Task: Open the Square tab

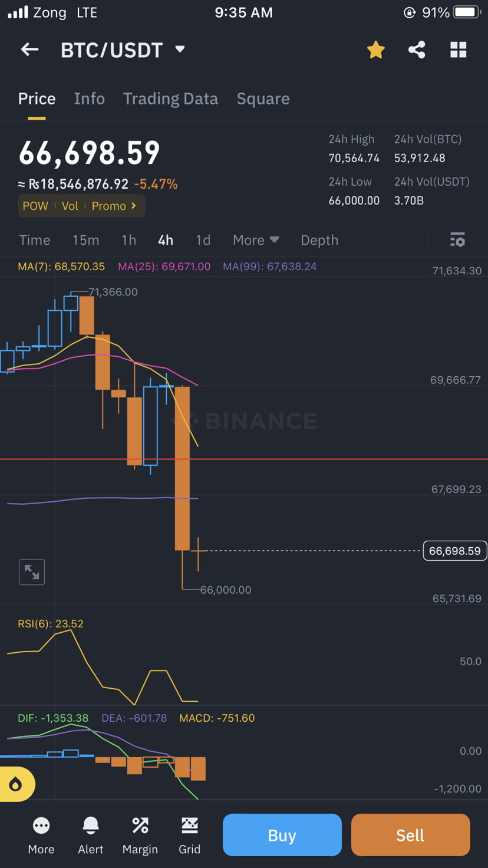Action: [263, 98]
